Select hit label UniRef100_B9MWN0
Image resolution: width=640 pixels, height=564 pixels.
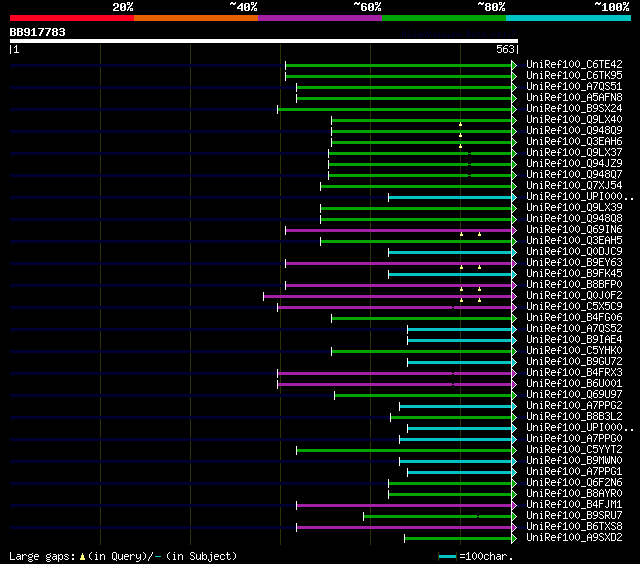[574, 460]
